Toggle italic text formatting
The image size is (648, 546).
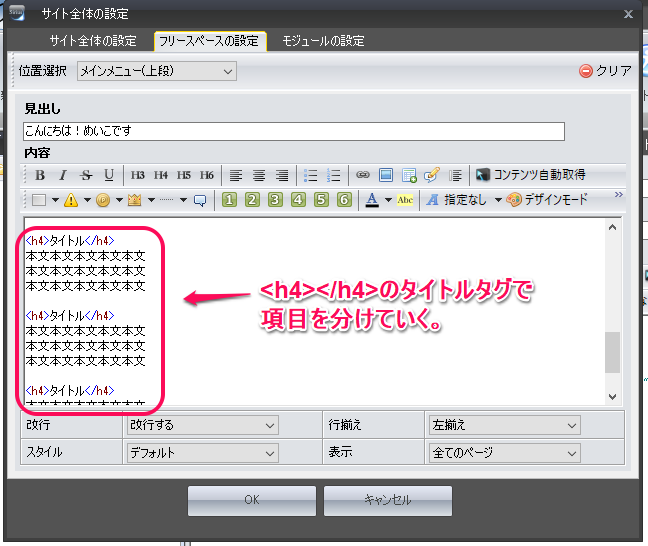[x=63, y=175]
